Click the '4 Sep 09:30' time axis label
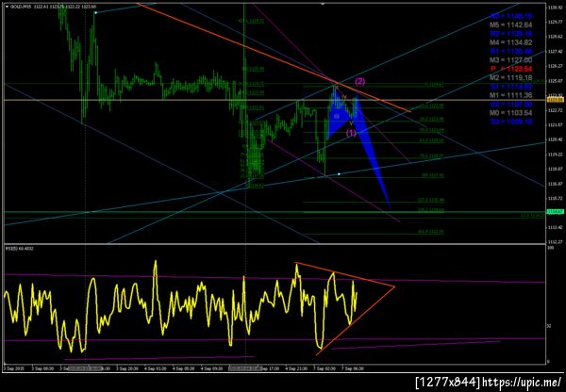Screen dimensions: 566x392 (213, 368)
